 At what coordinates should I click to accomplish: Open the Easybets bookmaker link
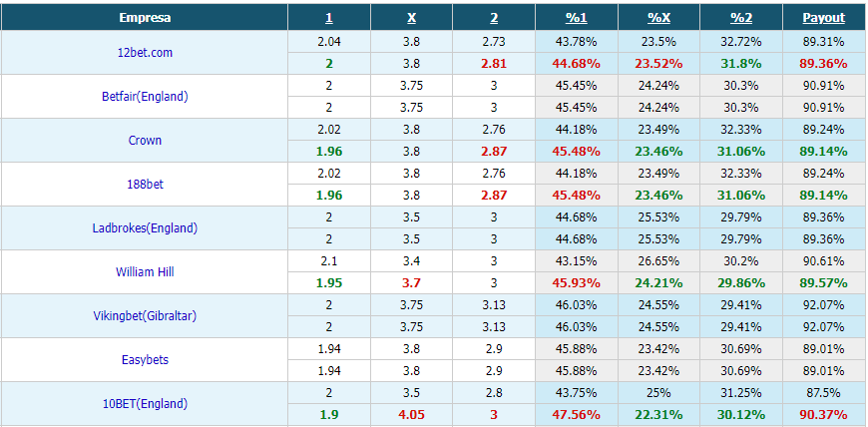tap(145, 359)
